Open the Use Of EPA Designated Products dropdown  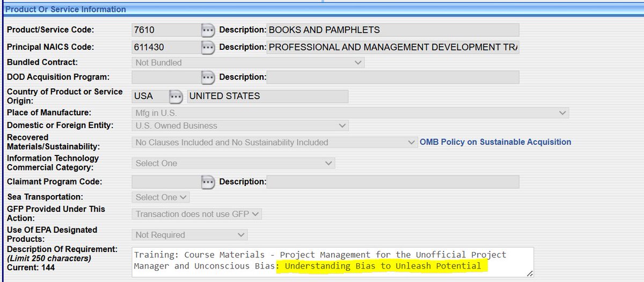tap(189, 235)
